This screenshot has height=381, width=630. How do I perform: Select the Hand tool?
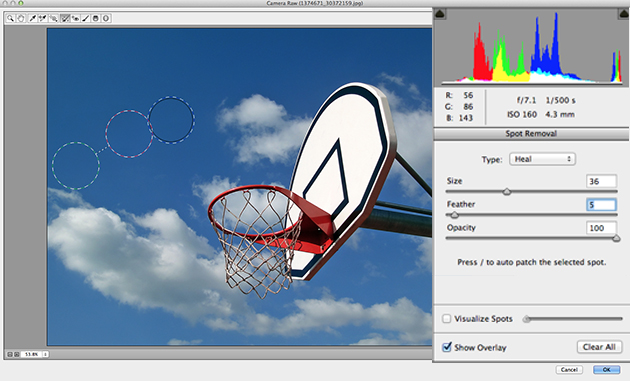(20, 18)
